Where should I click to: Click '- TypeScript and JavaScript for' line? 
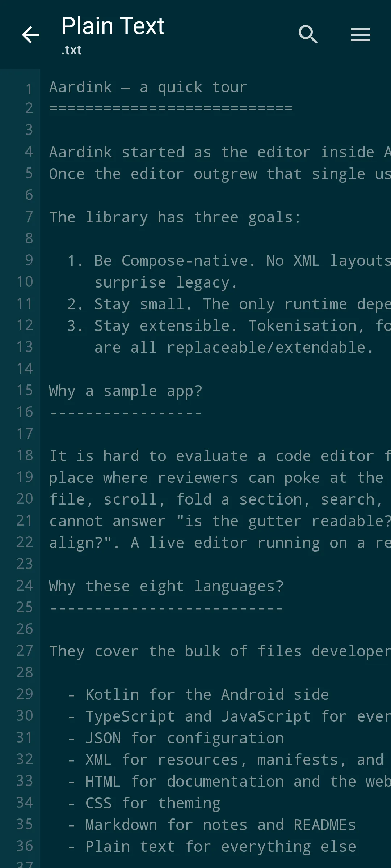pyautogui.click(x=229, y=716)
